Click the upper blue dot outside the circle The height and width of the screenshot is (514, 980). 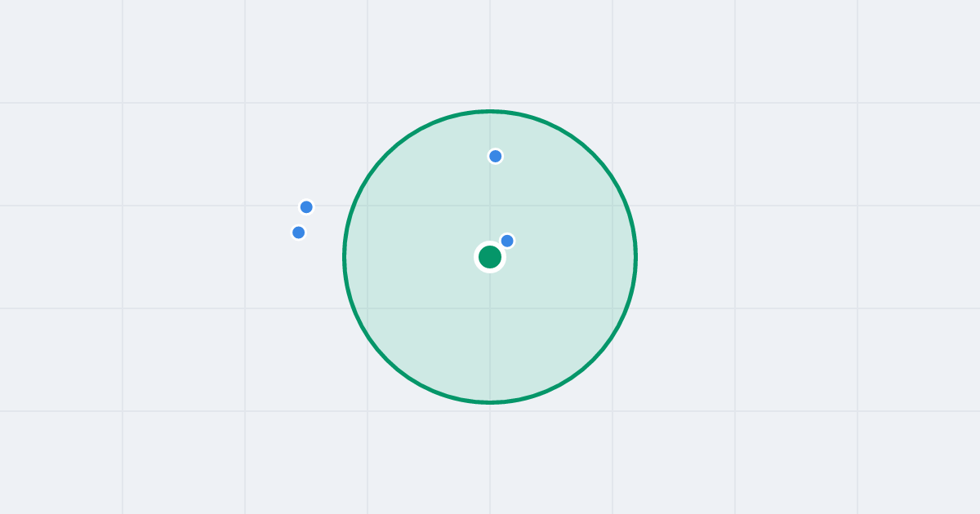pyautogui.click(x=306, y=207)
